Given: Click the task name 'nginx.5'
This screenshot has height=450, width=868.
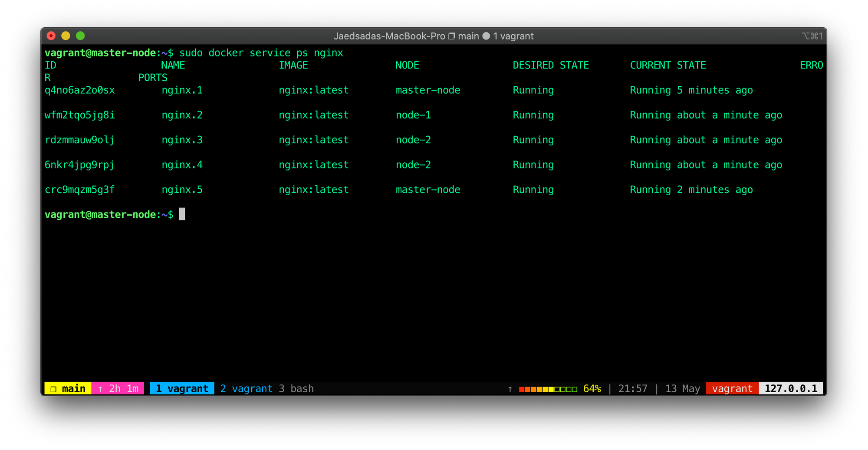Looking at the screenshot, I should tap(182, 190).
